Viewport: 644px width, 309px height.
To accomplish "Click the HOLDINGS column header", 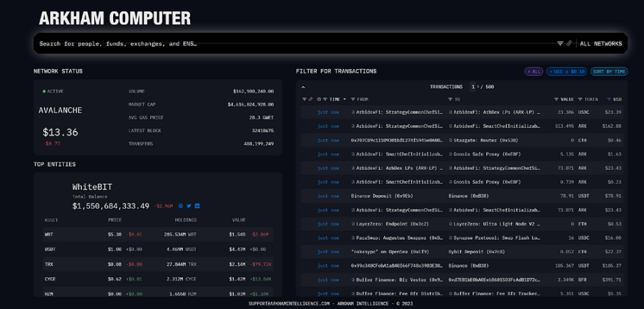I will click(184, 220).
